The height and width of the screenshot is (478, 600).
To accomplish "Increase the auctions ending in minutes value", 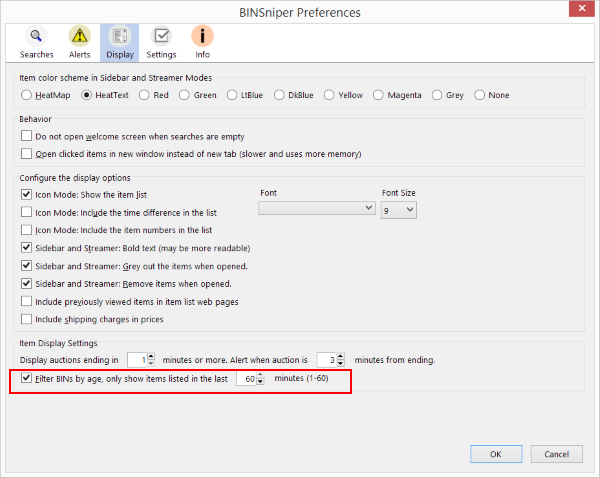I will (151, 356).
